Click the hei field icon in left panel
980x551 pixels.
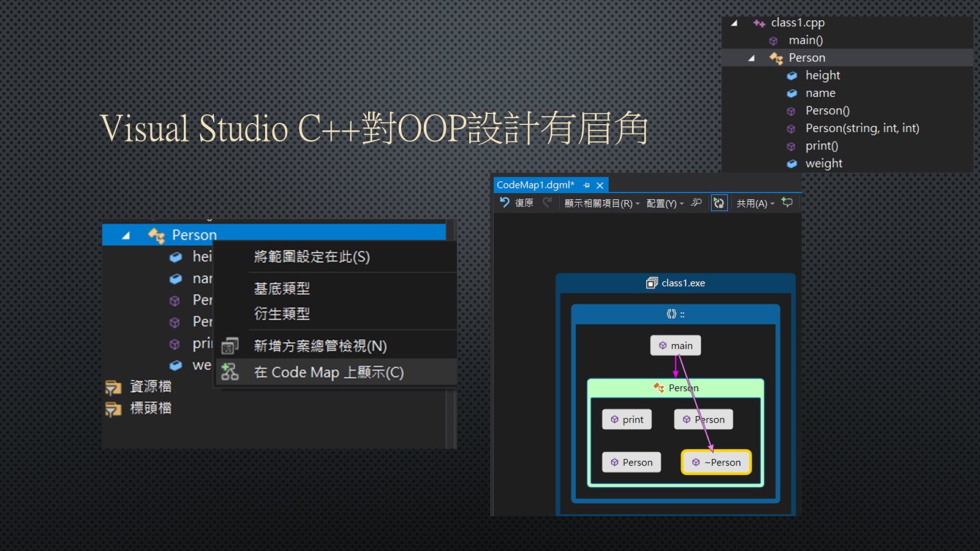[x=176, y=257]
